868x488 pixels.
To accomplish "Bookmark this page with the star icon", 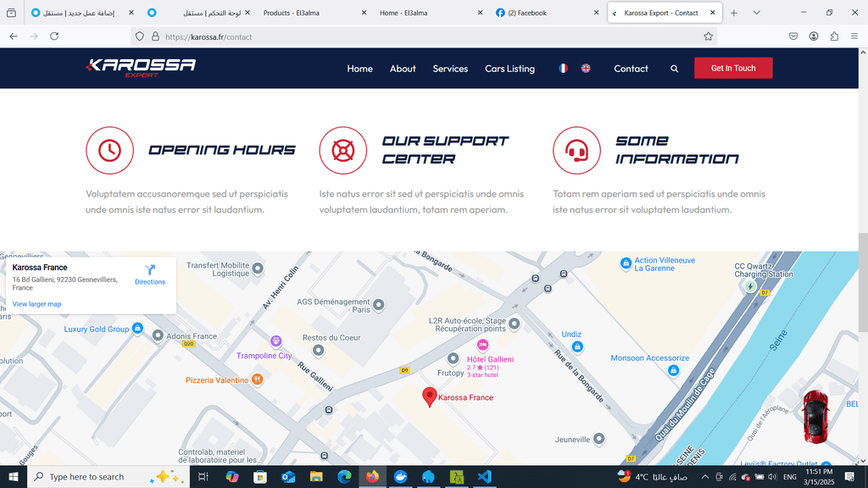I will pyautogui.click(x=708, y=36).
